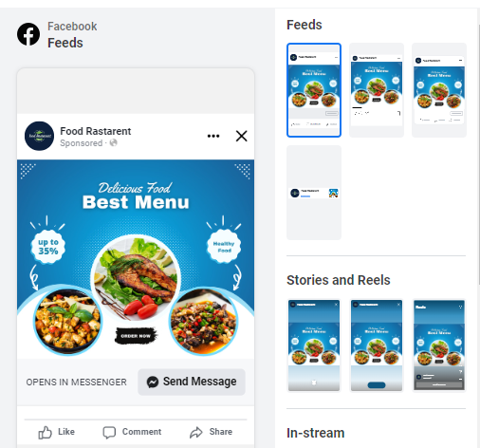Select the second Stories and Reels thumbnail

click(377, 345)
